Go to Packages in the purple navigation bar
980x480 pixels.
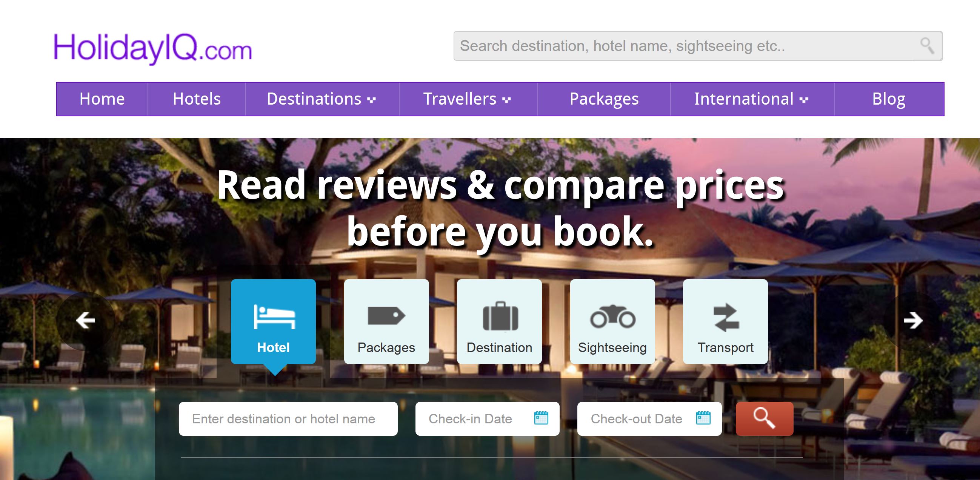604,99
